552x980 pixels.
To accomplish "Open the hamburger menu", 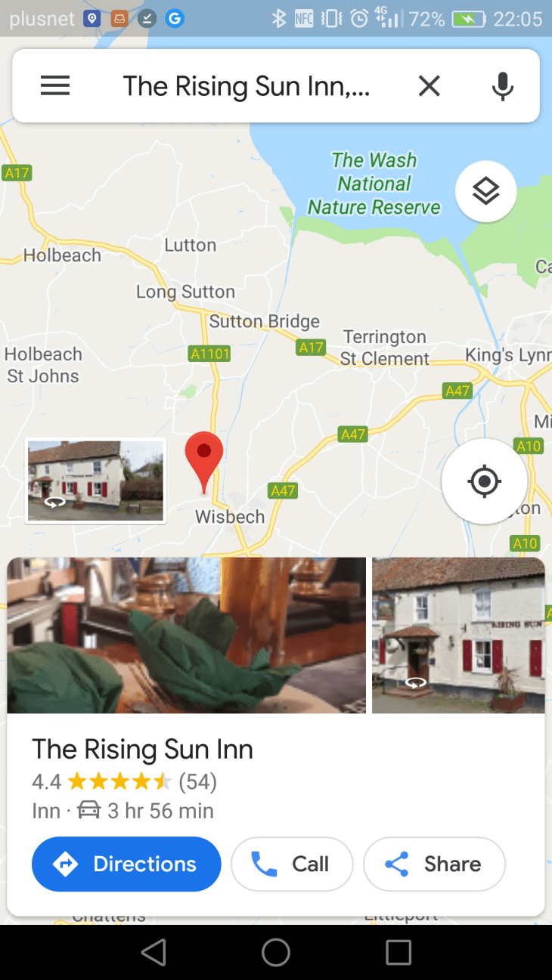I will click(55, 86).
